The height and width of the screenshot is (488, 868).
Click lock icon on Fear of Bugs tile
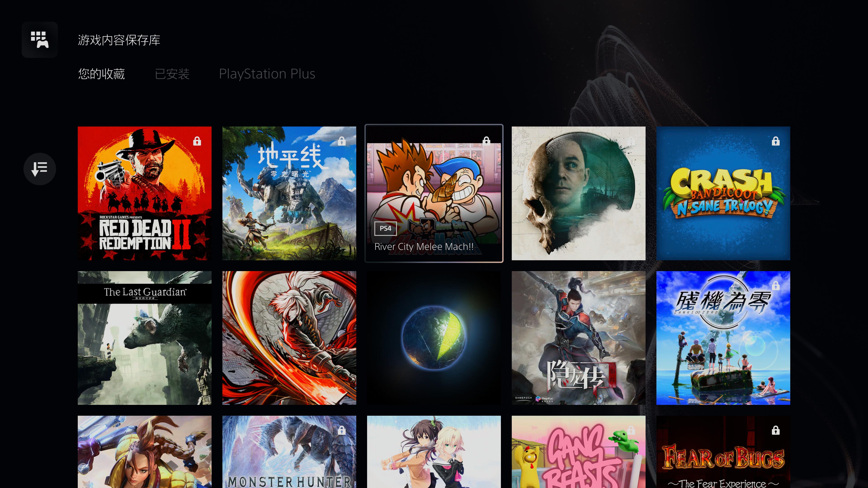point(776,430)
